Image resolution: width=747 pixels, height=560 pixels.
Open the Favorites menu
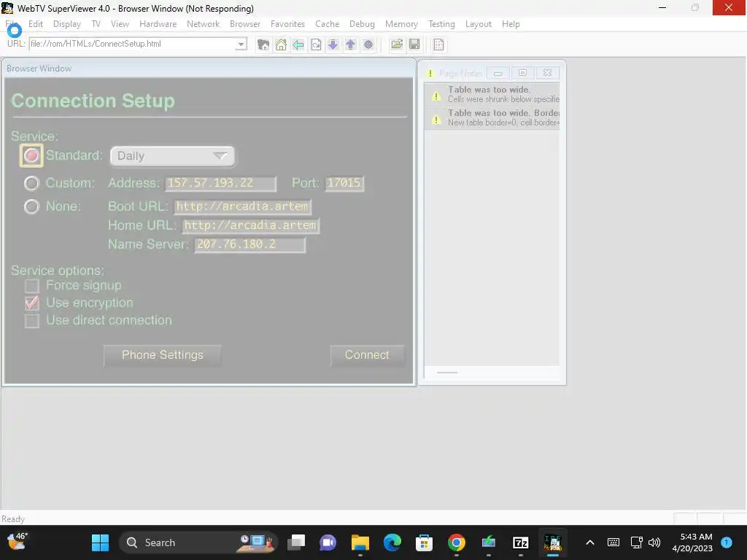(287, 24)
